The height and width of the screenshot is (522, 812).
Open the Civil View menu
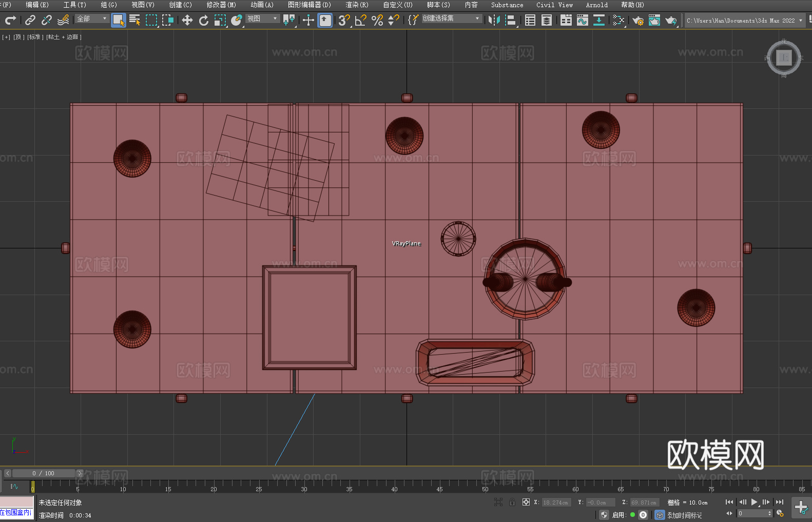click(x=554, y=5)
